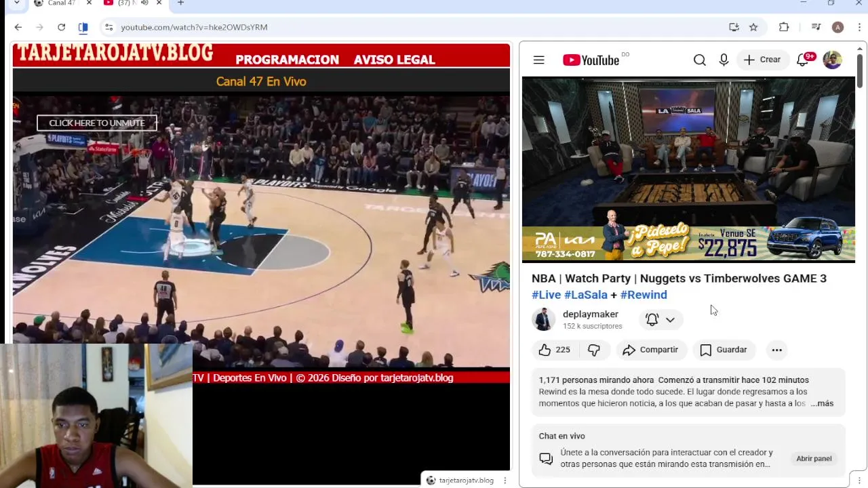Open AVISO LEGAL menu item
This screenshot has width=868, height=488.
(394, 60)
